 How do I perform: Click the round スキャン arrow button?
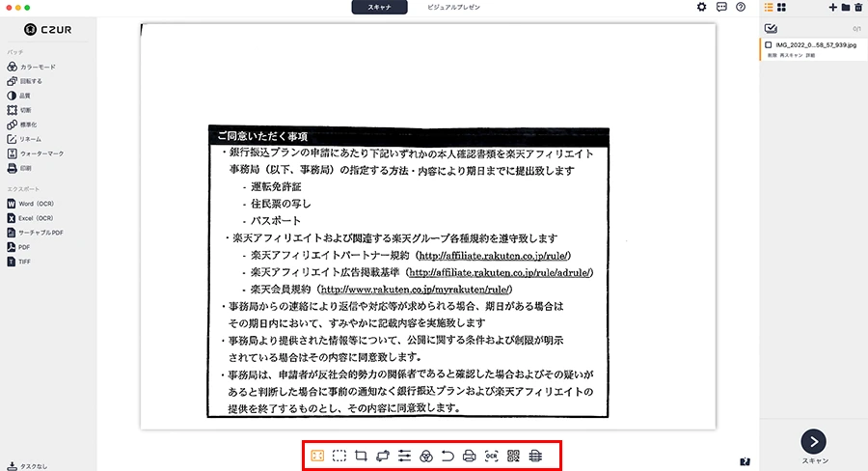[814, 442]
